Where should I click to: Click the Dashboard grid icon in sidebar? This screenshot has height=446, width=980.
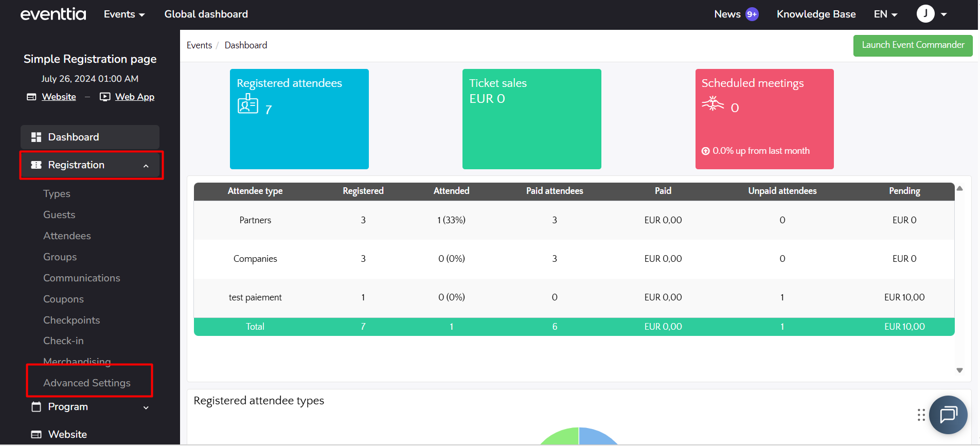36,137
